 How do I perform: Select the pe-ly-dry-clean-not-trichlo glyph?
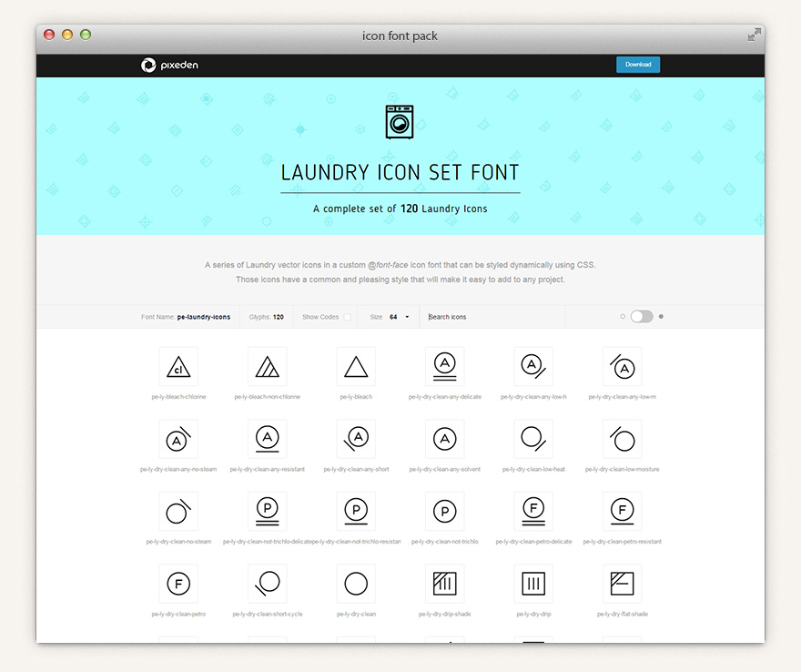(x=444, y=511)
